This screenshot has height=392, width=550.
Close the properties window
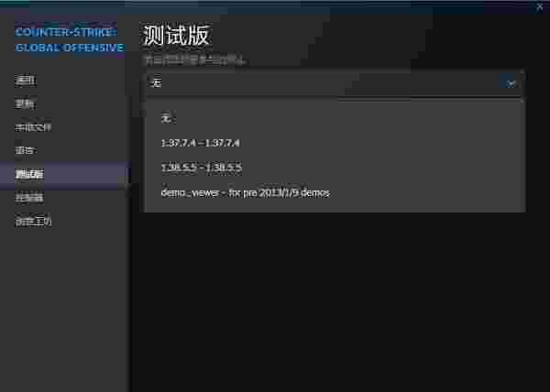pyautogui.click(x=540, y=7)
